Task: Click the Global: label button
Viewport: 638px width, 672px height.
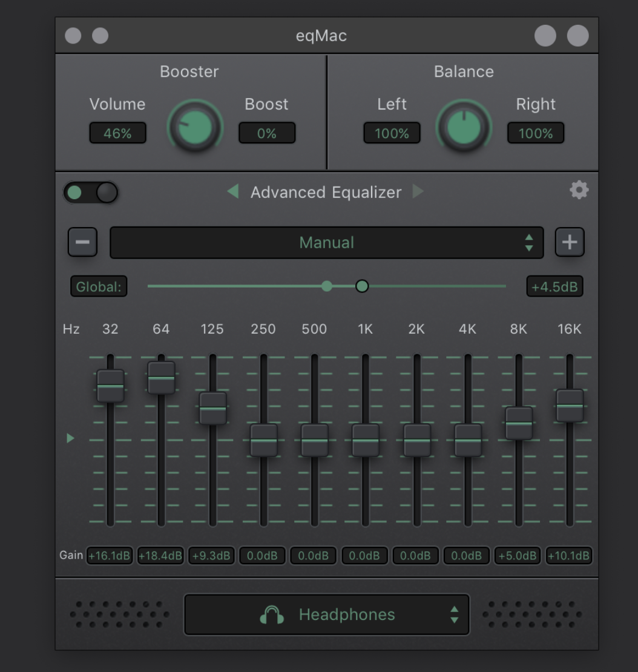Action: tap(99, 286)
